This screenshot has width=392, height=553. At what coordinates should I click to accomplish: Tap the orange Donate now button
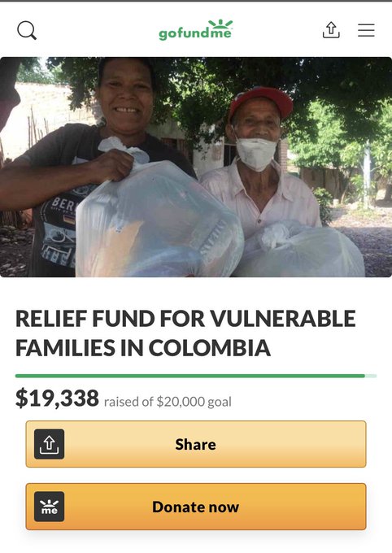(x=196, y=507)
